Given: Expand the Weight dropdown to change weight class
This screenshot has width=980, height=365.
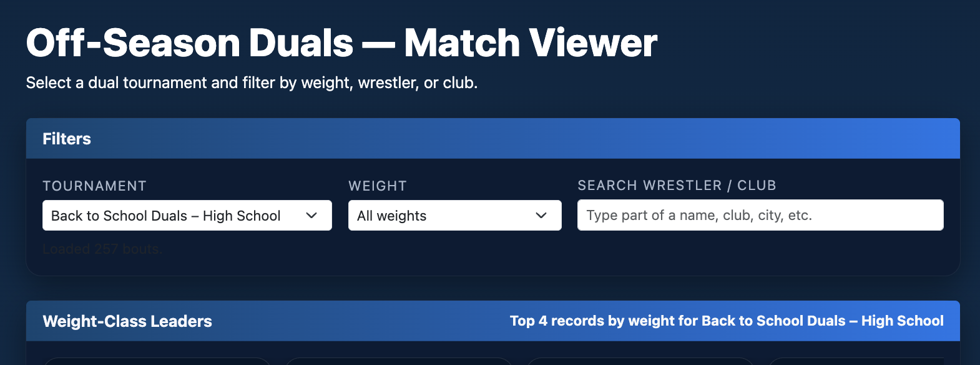Looking at the screenshot, I should (454, 216).
